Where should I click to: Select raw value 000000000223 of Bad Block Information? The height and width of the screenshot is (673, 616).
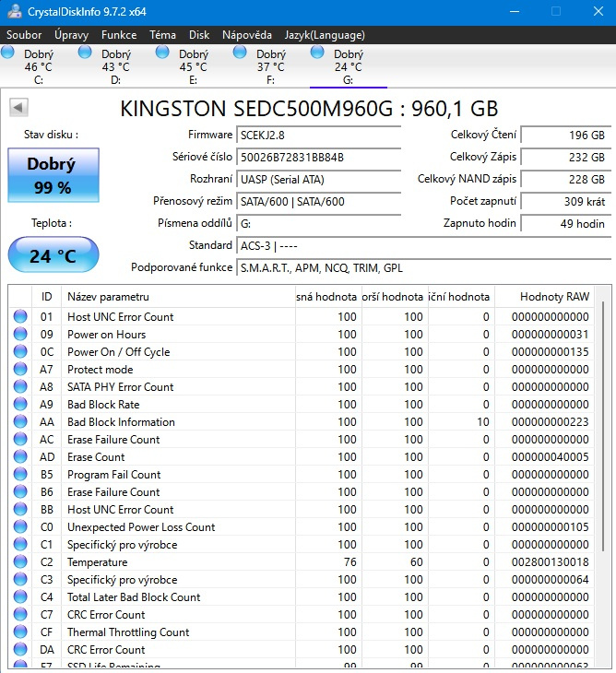click(x=550, y=421)
